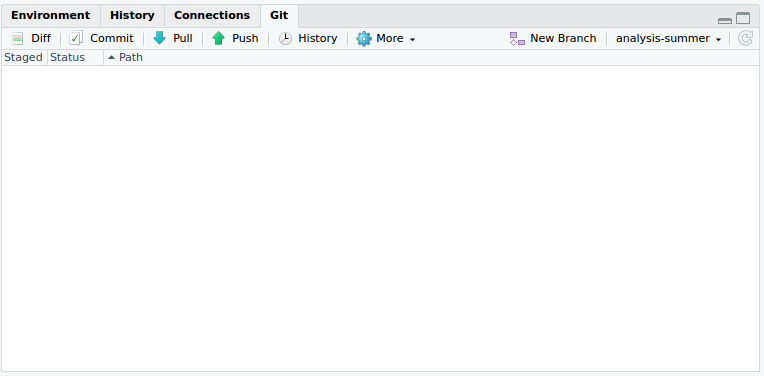Image resolution: width=764 pixels, height=376 pixels.
Task: Sort files by the Path column
Action: pos(126,57)
